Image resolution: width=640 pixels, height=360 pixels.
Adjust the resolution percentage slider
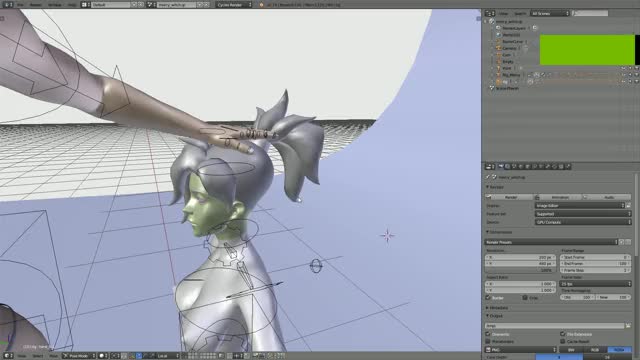pyautogui.click(x=520, y=270)
